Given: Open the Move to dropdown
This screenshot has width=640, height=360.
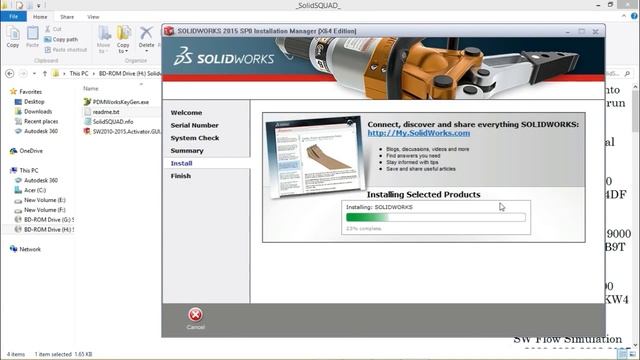Looking at the screenshot, I should pos(103,40).
